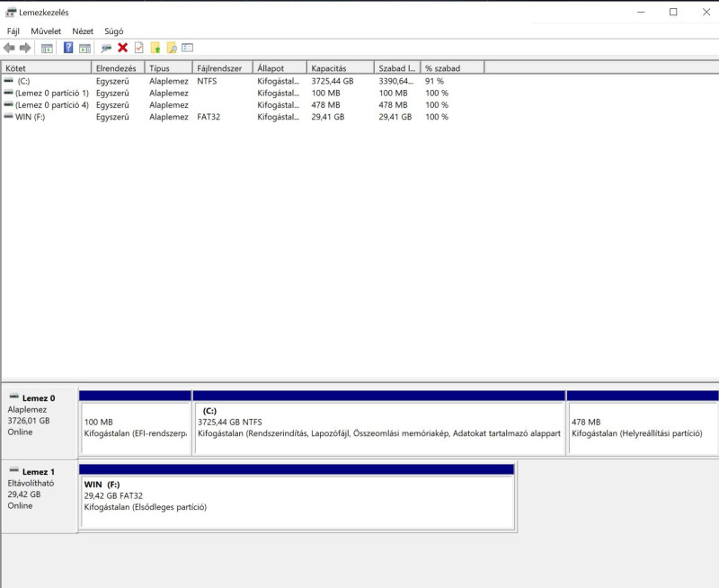Click the yellow folder up-arrow icon
This screenshot has height=588, width=719.
coord(155,48)
